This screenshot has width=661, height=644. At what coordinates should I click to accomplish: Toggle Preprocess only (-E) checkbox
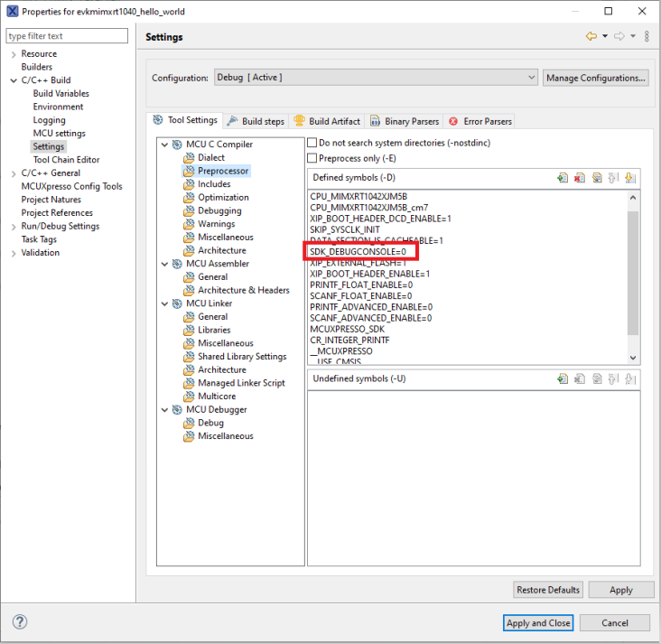pos(312,158)
